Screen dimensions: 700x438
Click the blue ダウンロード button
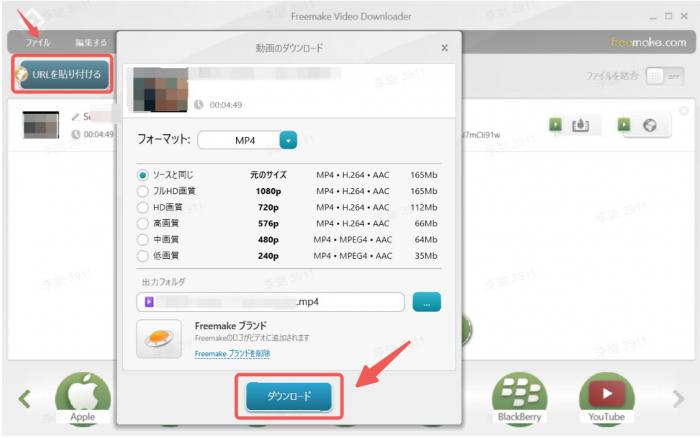pos(289,396)
